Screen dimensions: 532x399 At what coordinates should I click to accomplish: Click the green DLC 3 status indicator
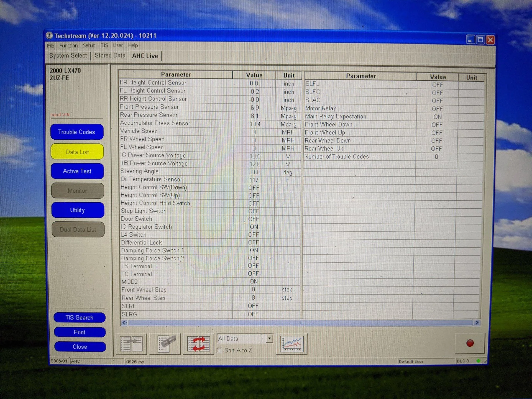click(478, 361)
